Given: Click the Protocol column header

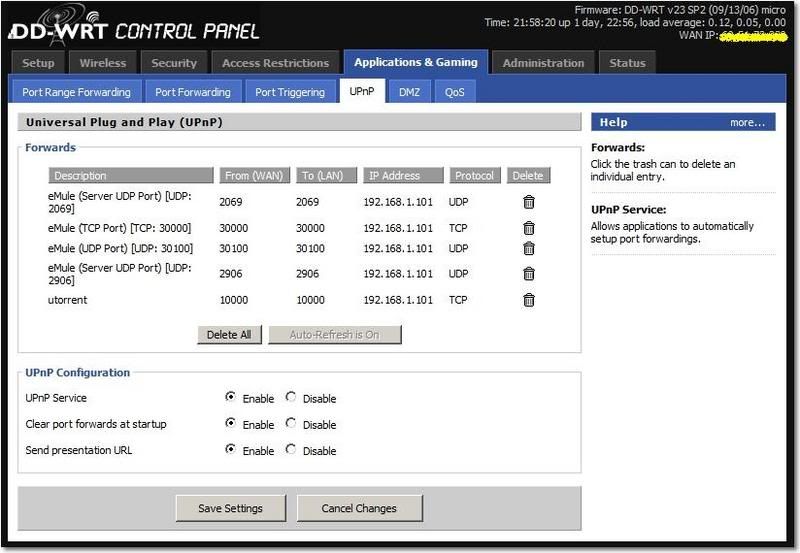Looking at the screenshot, I should (x=474, y=175).
